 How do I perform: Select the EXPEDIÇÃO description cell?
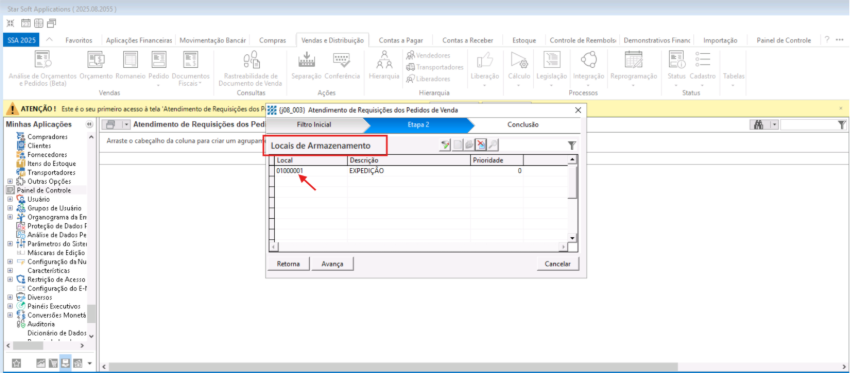(408, 170)
